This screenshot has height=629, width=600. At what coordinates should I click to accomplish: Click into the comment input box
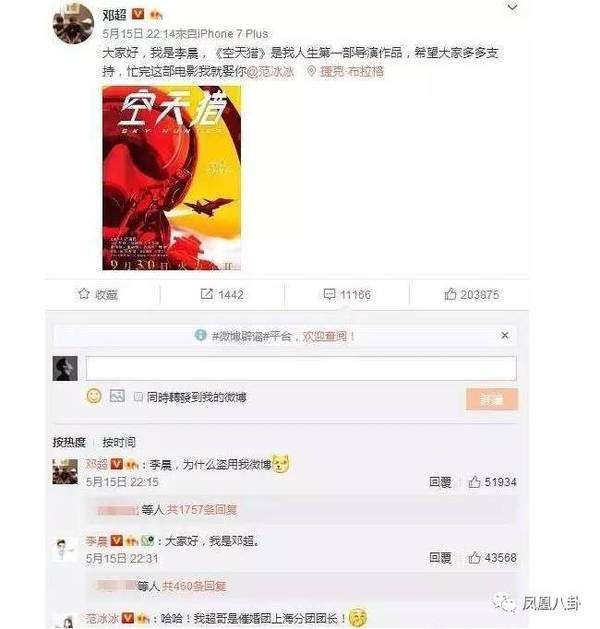[301, 368]
